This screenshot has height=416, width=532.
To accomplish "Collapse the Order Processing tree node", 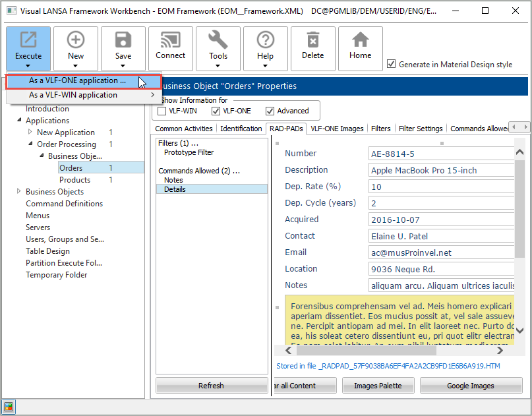I will tap(30, 144).
